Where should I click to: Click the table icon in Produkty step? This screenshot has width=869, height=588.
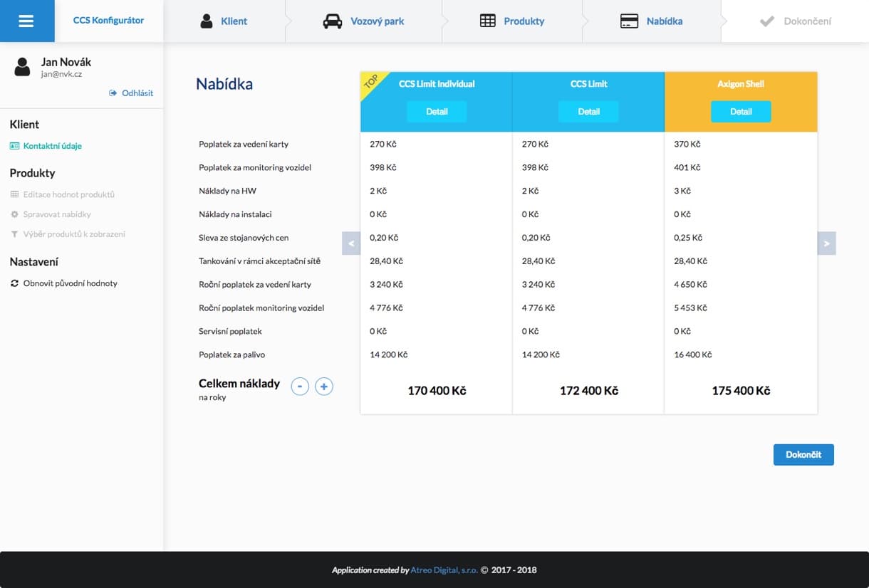[x=487, y=21]
